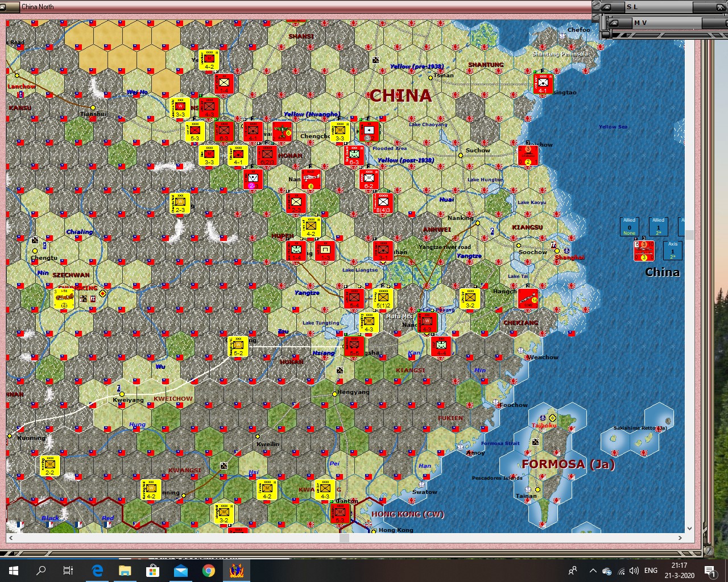728x582 pixels.
Task: Select the red 3-1 unit near Wuhan
Action: (x=383, y=251)
